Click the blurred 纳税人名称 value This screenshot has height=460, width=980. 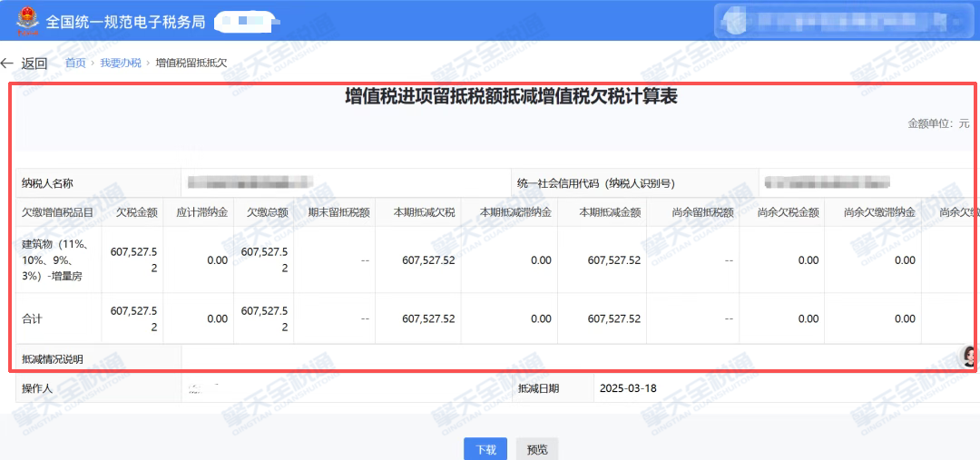250,182
